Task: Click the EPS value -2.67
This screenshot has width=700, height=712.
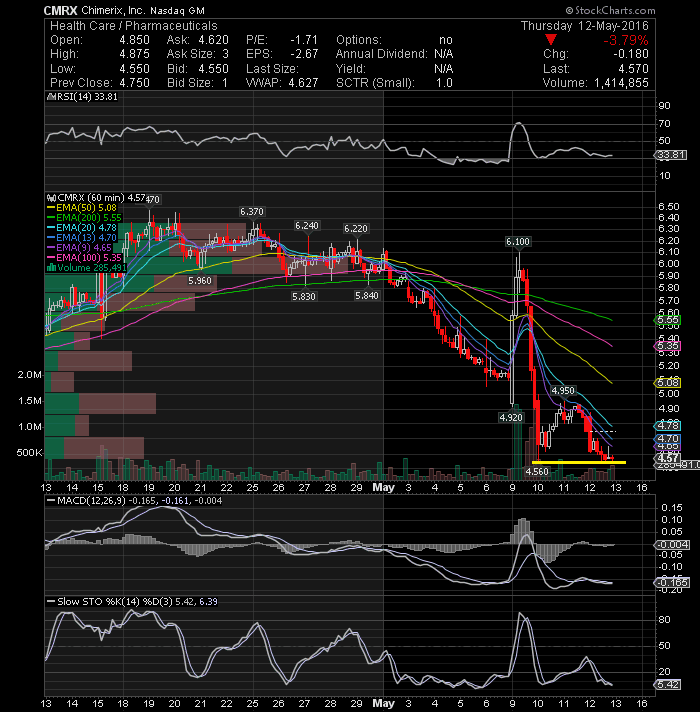Action: [305, 54]
